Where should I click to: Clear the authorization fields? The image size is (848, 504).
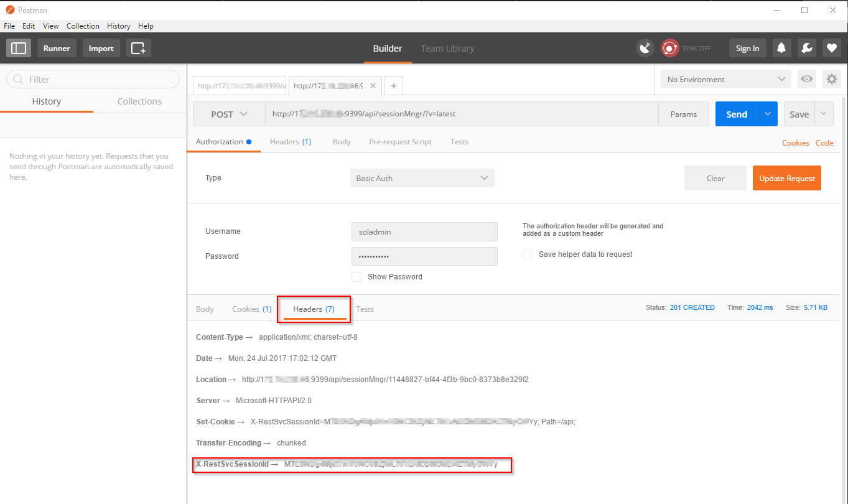click(715, 178)
